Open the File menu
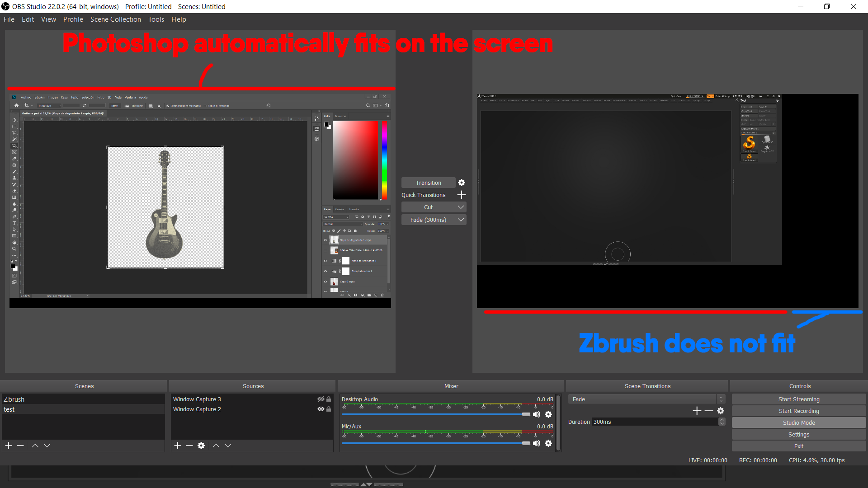Screen dimensions: 868x488 pos(9,19)
